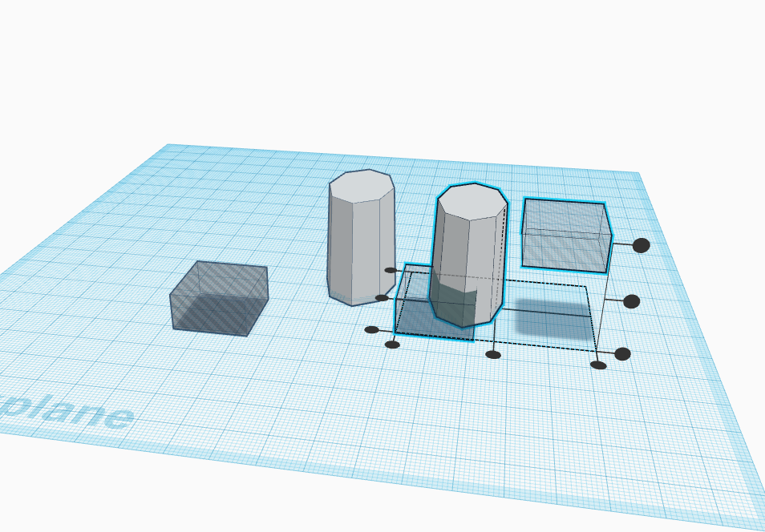This screenshot has height=532, width=765.
Task: Click the large round handle at the selection's far-right bottom corner
Action: 622,354
